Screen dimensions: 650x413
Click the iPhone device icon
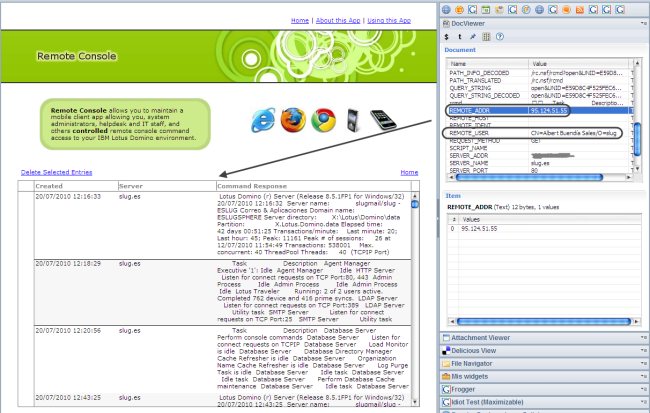point(383,120)
